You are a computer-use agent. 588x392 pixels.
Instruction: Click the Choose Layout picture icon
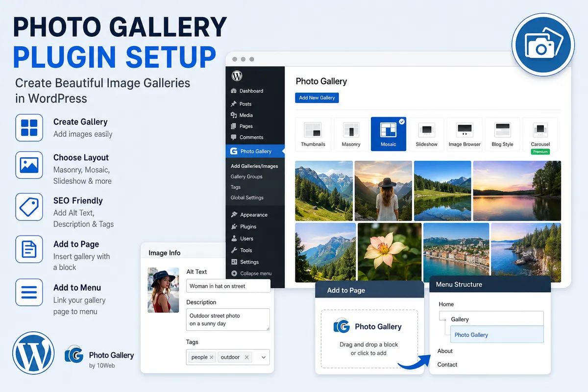coord(29,165)
